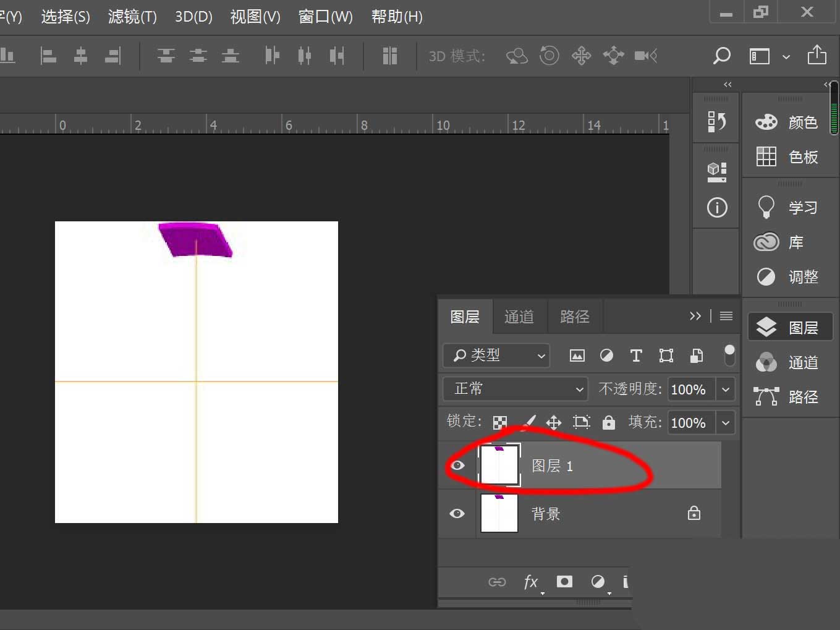Distribute right edges icon
The width and height of the screenshot is (840, 630).
point(337,56)
